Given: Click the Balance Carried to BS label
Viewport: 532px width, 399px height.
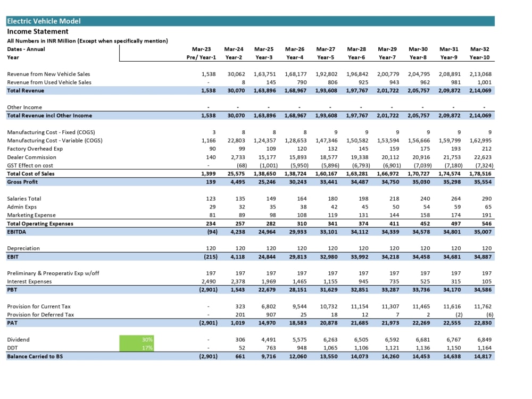Looking at the screenshot, I should pos(35,356).
